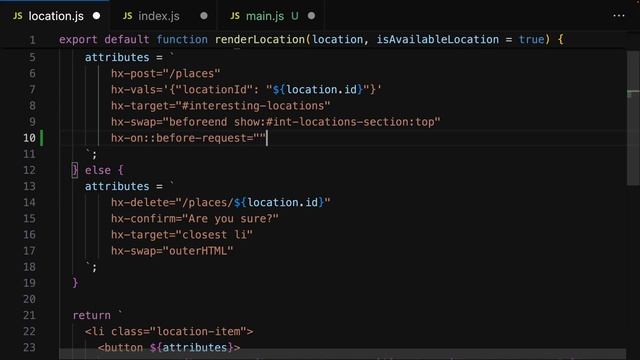Click hx-confirm="Are you sure?" text
Viewport: 640px width, 360px height.
coord(195,219)
